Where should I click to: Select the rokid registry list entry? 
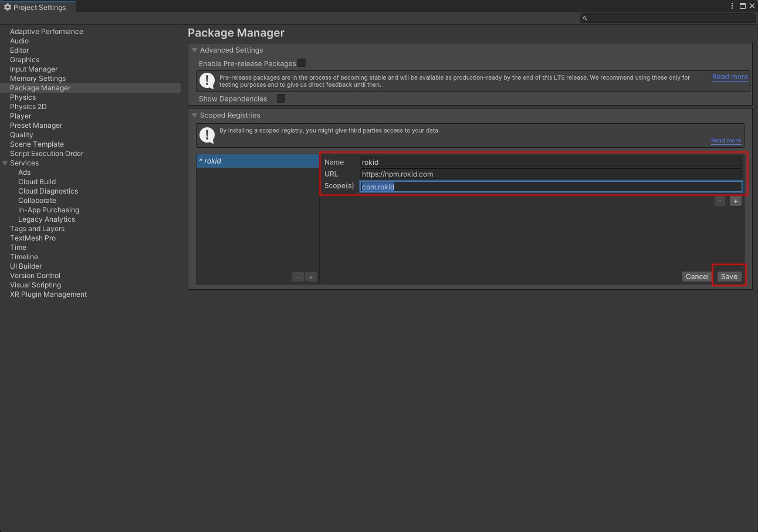[258, 161]
